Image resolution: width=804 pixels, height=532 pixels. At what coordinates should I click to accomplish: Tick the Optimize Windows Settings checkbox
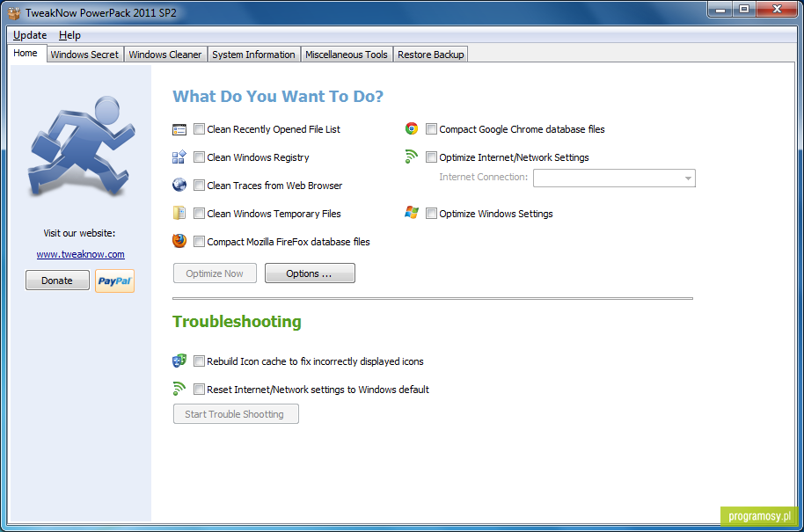(431, 214)
